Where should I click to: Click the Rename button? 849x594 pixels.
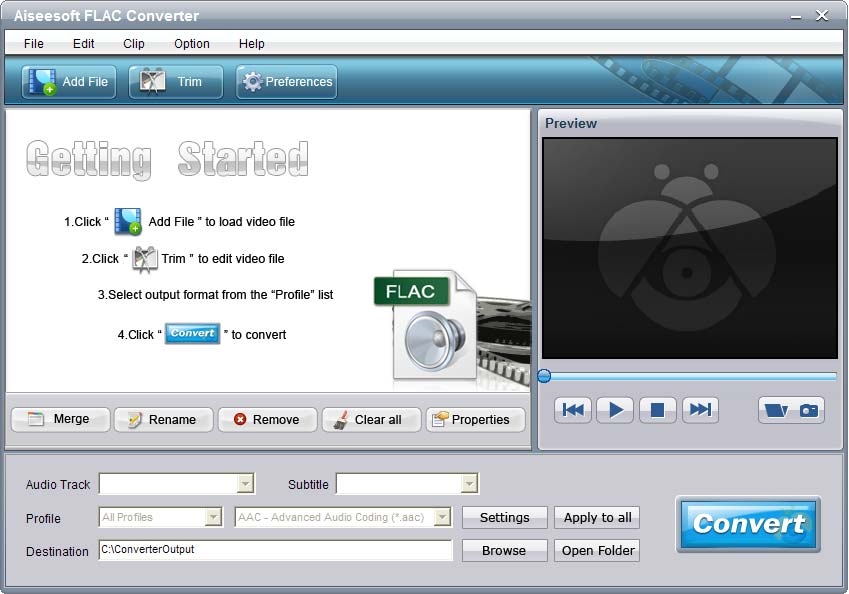[164, 420]
